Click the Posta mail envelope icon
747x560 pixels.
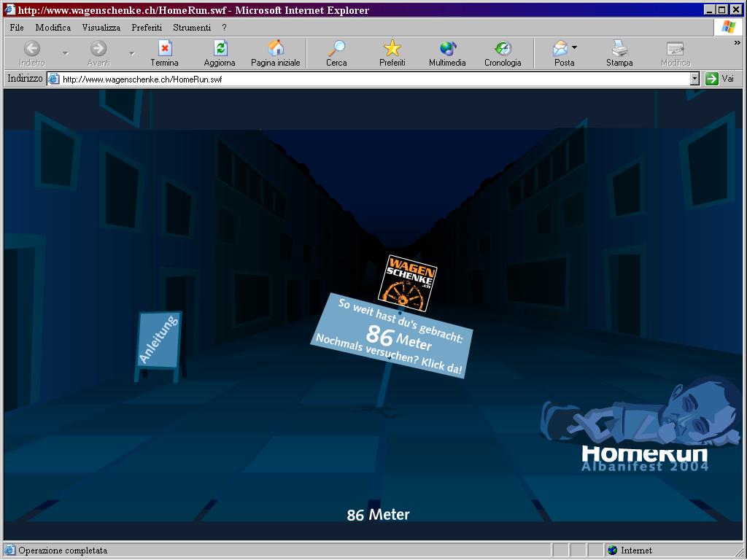pos(560,48)
